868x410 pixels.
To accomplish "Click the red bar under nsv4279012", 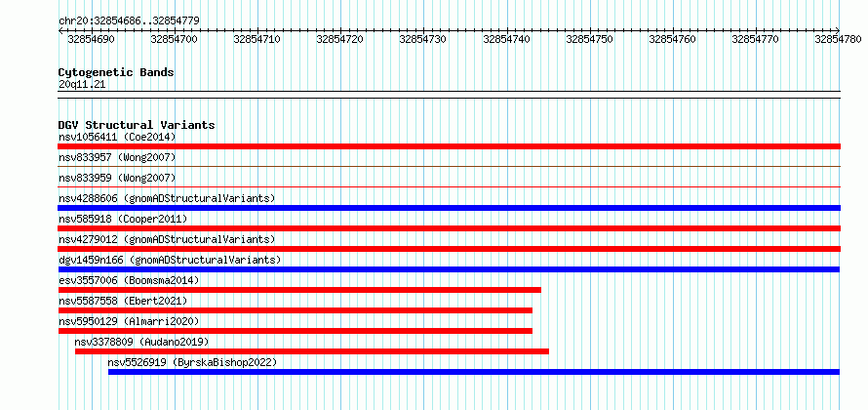I will pyautogui.click(x=449, y=249).
